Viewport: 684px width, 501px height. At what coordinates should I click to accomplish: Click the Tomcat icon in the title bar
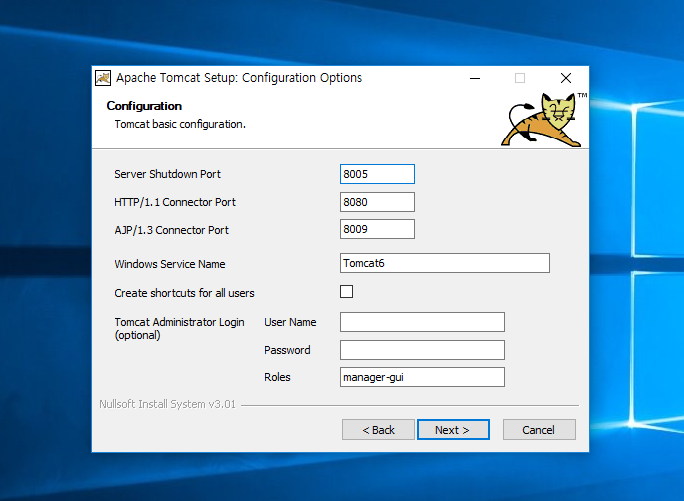pyautogui.click(x=103, y=78)
